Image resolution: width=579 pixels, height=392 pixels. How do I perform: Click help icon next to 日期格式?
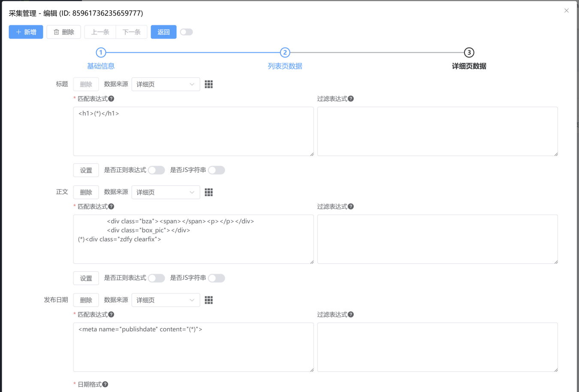point(105,385)
